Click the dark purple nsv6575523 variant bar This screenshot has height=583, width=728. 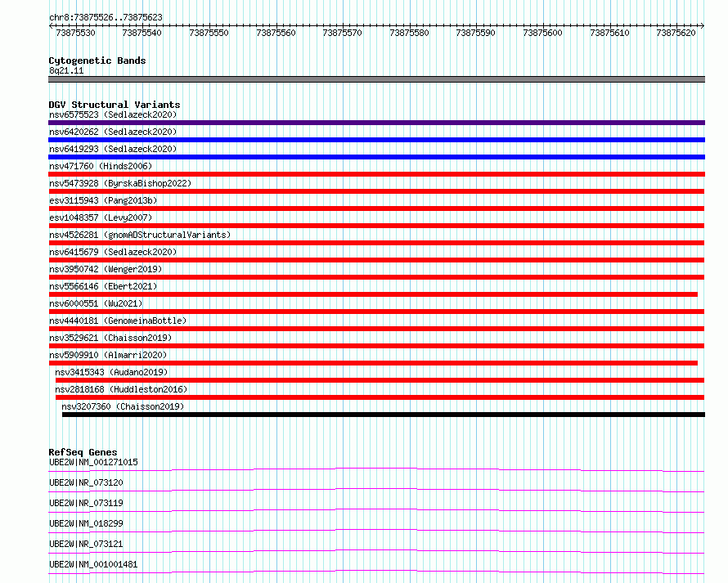[376, 123]
